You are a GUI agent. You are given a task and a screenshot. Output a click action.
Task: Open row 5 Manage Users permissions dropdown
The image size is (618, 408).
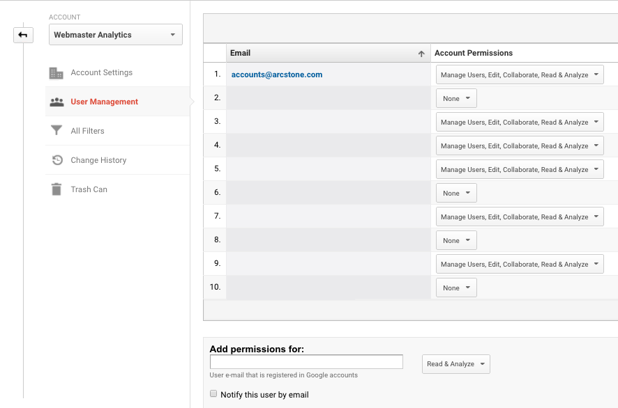click(x=519, y=170)
